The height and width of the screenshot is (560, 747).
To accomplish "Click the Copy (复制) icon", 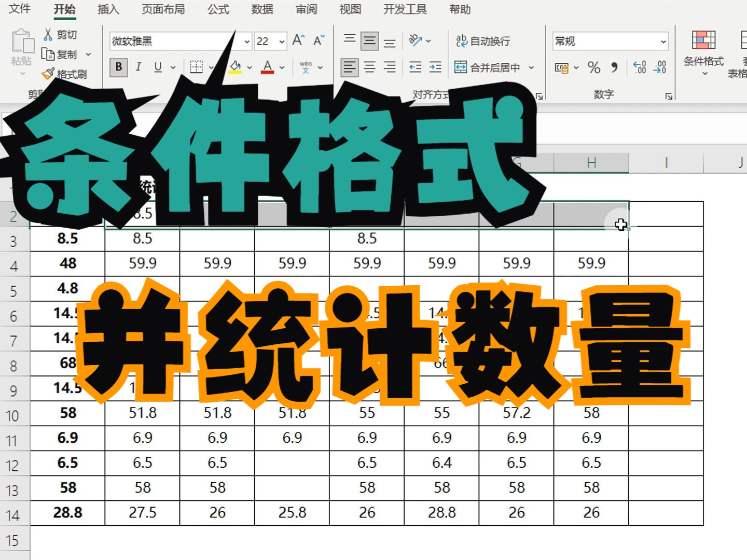I will [49, 54].
